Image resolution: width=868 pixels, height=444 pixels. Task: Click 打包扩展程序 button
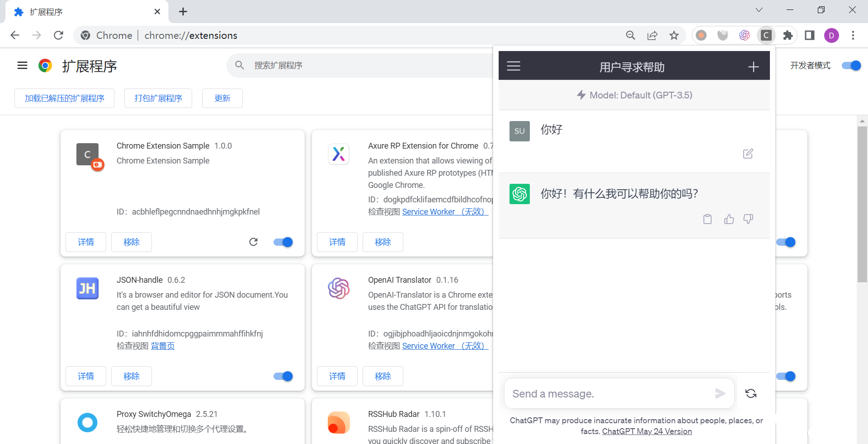click(x=158, y=98)
